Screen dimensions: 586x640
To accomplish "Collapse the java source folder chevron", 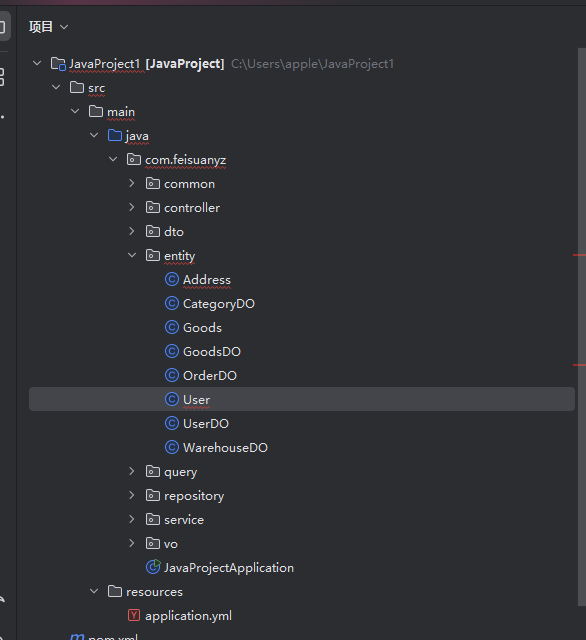I will pos(94,136).
